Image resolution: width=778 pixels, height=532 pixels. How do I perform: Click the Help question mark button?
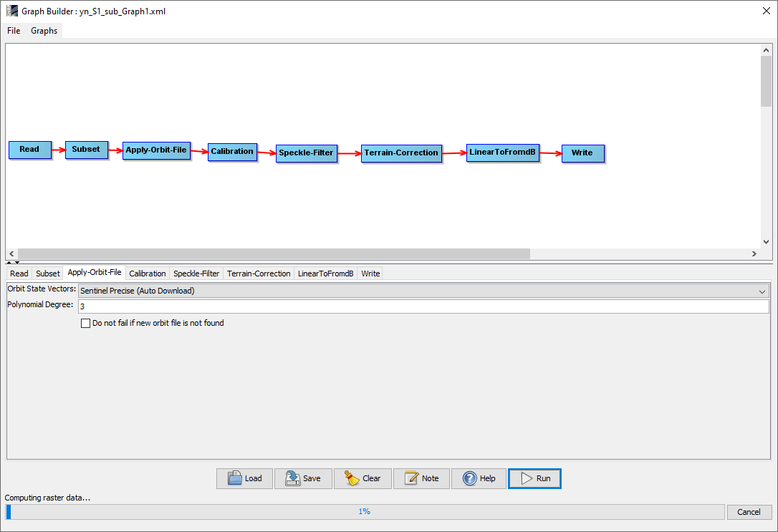pos(479,478)
